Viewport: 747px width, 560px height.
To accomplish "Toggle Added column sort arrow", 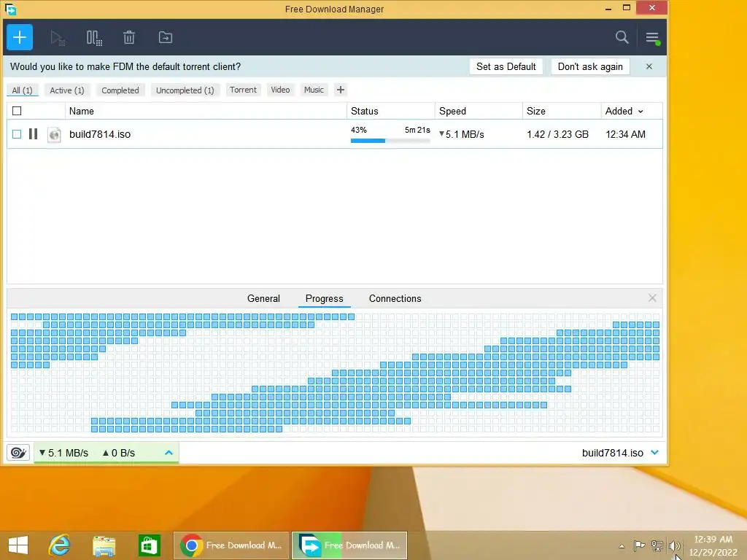I will 640,112.
